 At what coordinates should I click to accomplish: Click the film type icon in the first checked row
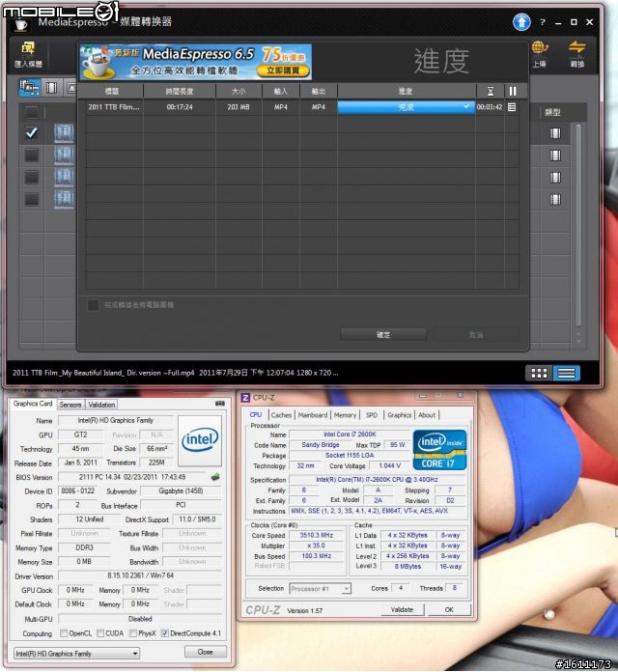pyautogui.click(x=555, y=133)
